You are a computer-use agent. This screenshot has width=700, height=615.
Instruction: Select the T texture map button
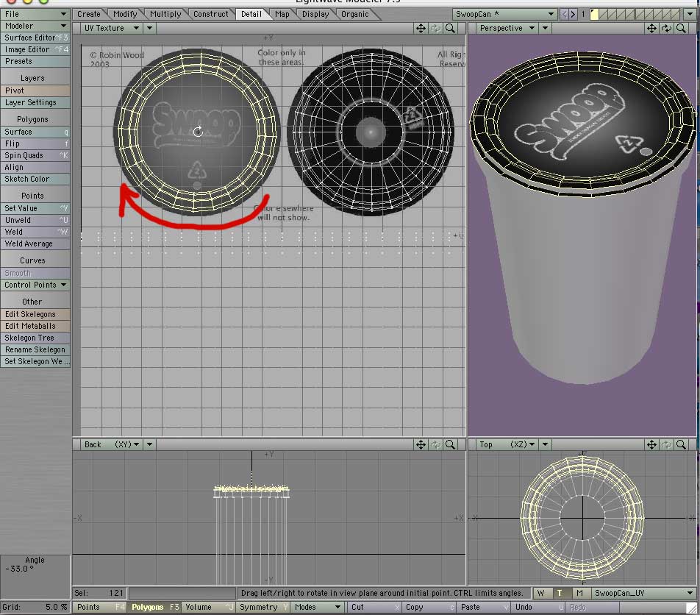[x=560, y=593]
